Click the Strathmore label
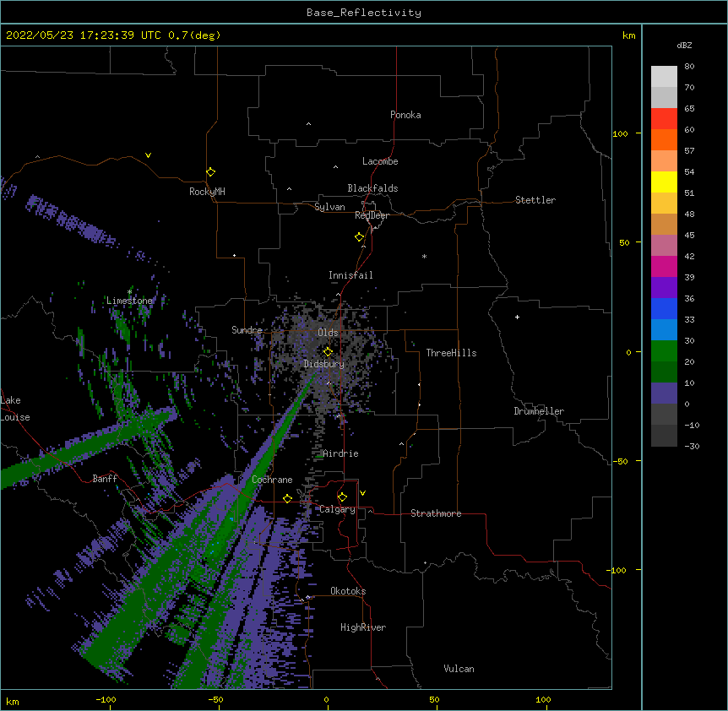The height and width of the screenshot is (711, 728). (436, 513)
